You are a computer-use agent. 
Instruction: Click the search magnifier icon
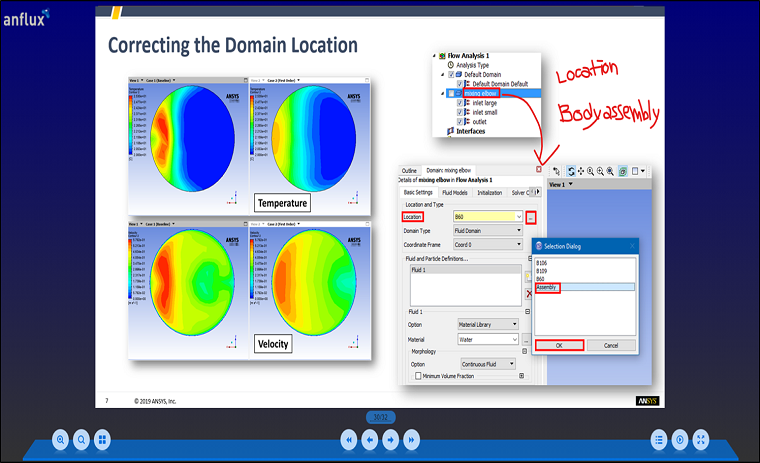click(81, 439)
